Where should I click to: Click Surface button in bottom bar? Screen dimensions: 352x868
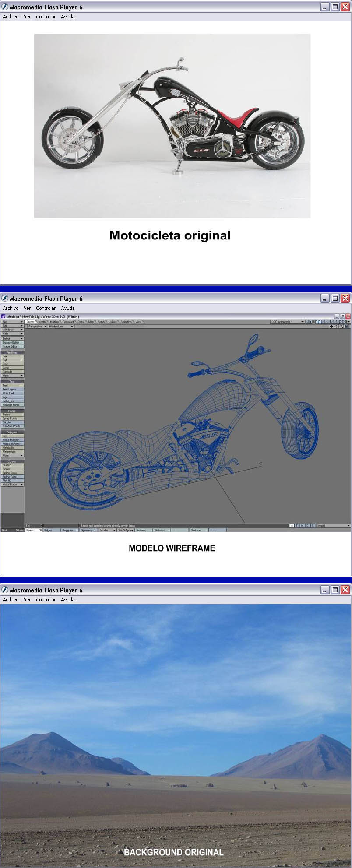tap(198, 530)
